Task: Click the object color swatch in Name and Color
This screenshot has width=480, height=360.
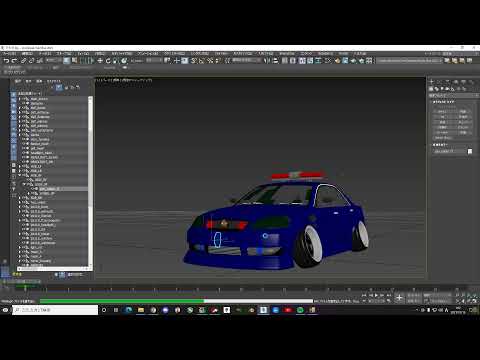Action: 470,151
